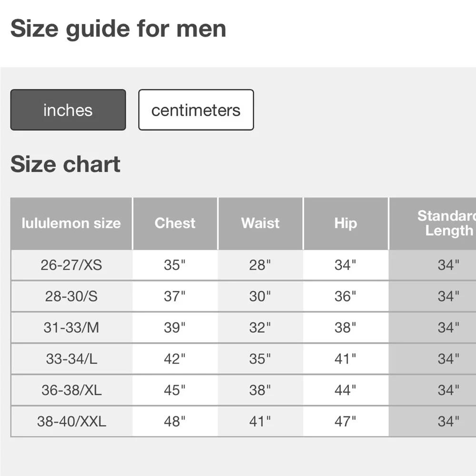
Task: Switch to the centimeters unit button
Action: coord(196,110)
